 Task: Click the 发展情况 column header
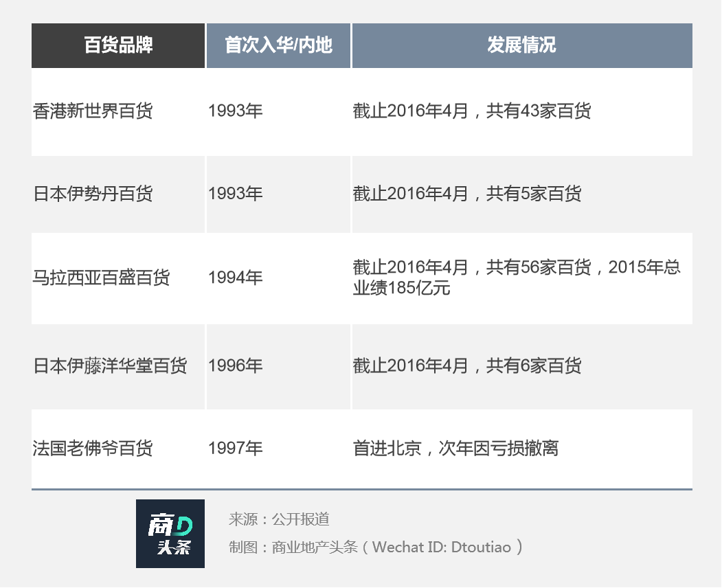(x=522, y=45)
